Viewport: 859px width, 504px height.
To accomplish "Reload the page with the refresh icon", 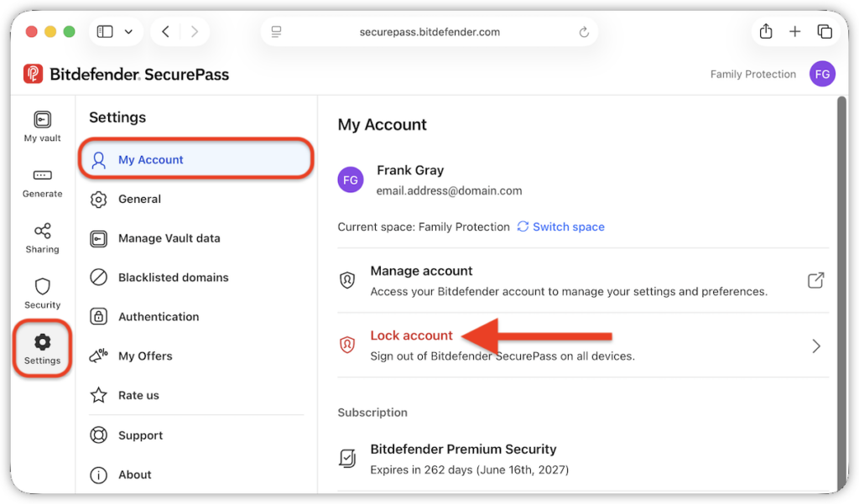I will [x=584, y=32].
